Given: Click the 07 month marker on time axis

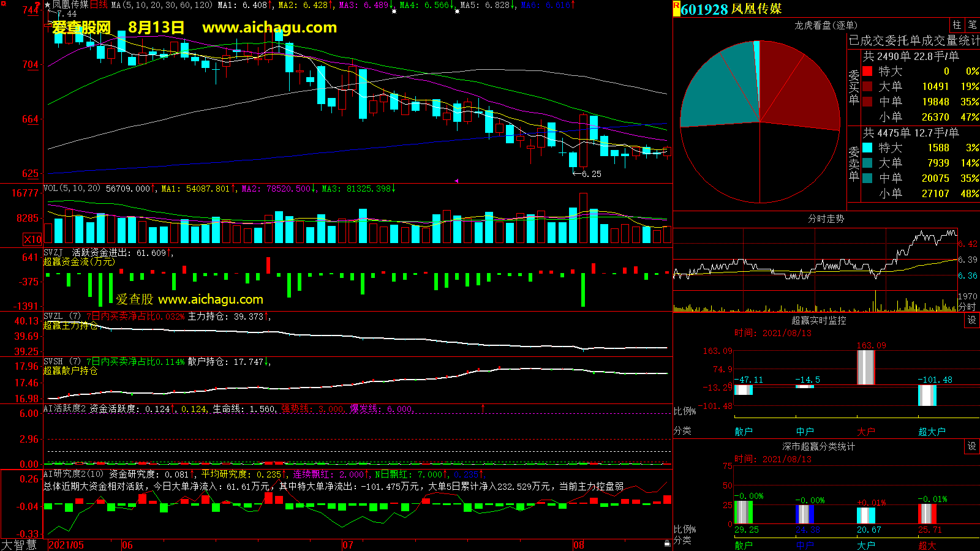Looking at the screenshot, I should (347, 544).
